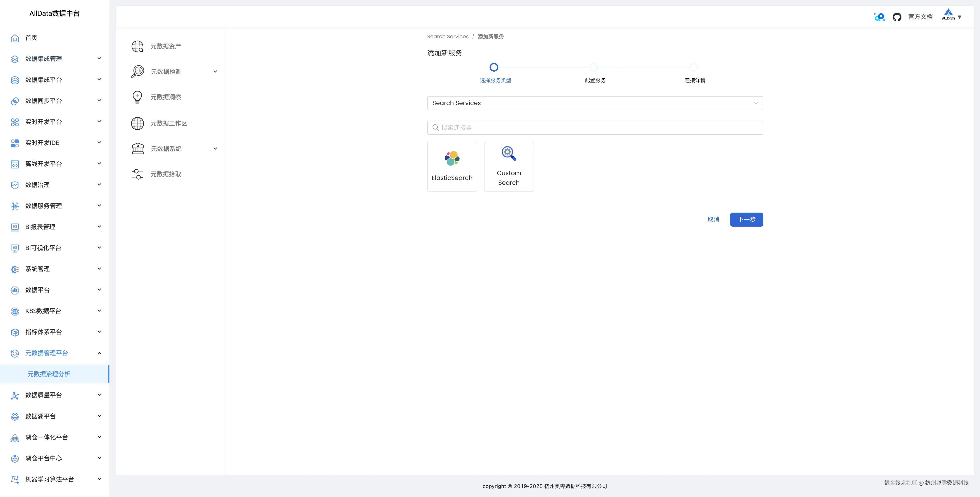Select the 配置服务 step indicator

[594, 67]
